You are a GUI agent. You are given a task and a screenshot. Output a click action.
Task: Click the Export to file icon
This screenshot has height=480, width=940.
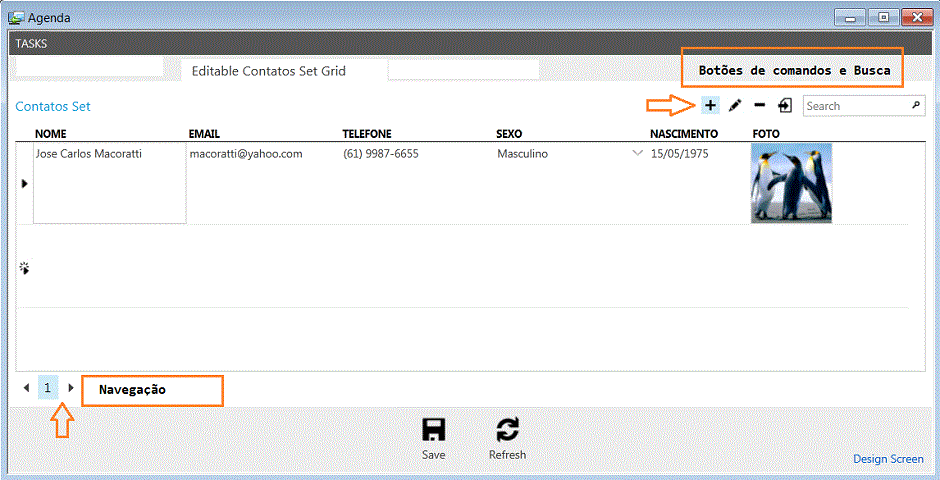coord(785,105)
